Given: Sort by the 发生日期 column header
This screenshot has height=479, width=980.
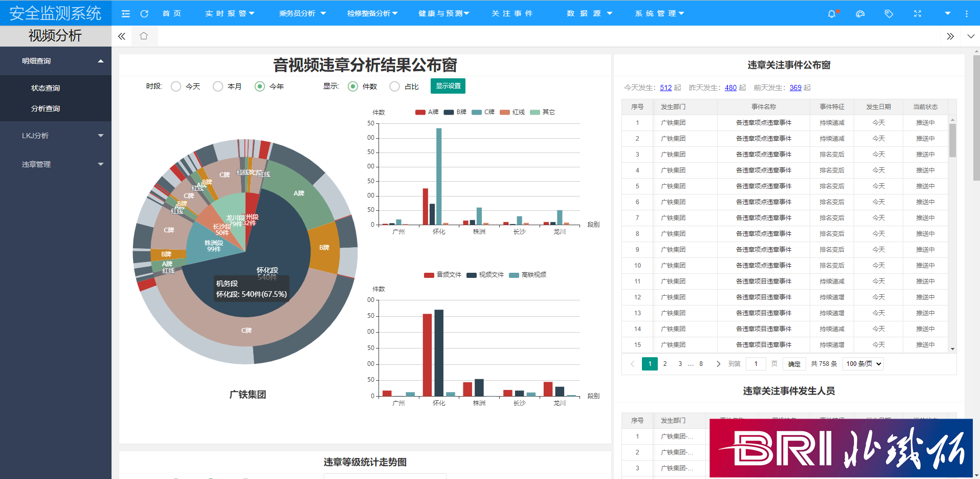Looking at the screenshot, I should pos(878,106).
